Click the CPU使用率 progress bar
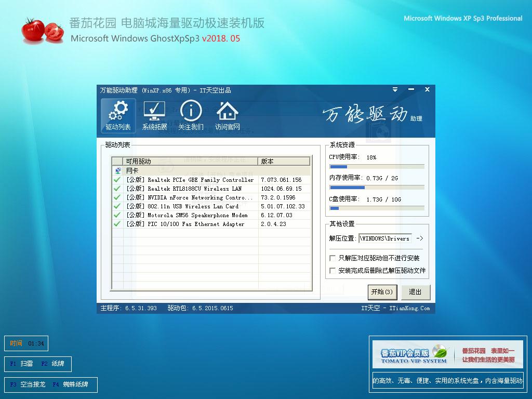Viewport: 532px width, 399px height. click(x=377, y=167)
